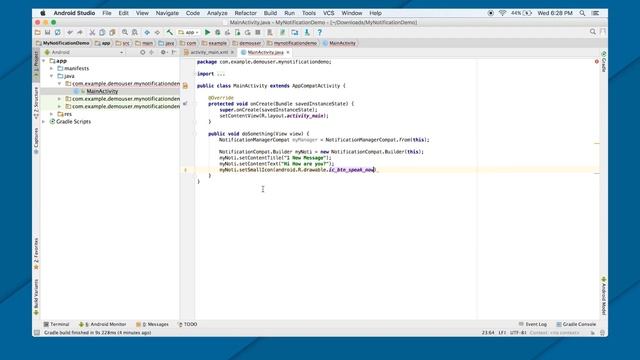Viewport: 640px width, 360px height.
Task: Toggle the Project tool window side tab
Action: tap(36, 65)
